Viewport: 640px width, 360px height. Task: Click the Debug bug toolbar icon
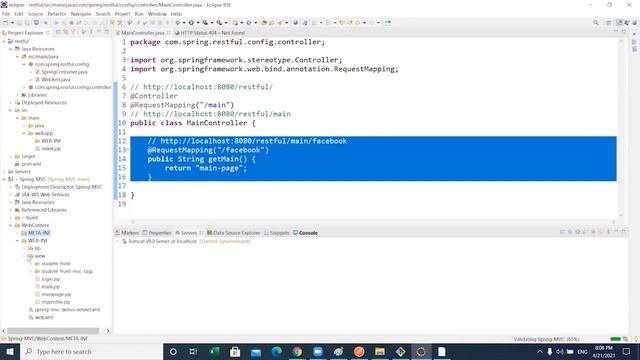pos(177,23)
